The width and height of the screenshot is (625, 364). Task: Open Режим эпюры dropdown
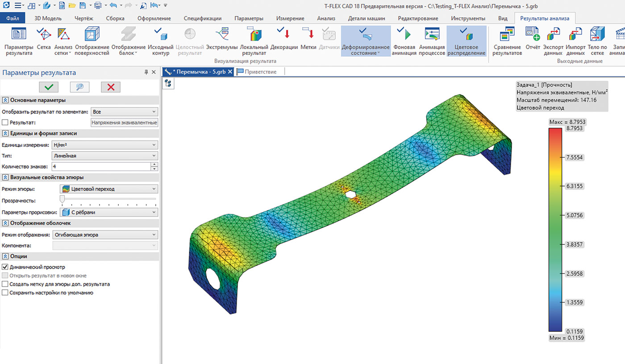[109, 189]
